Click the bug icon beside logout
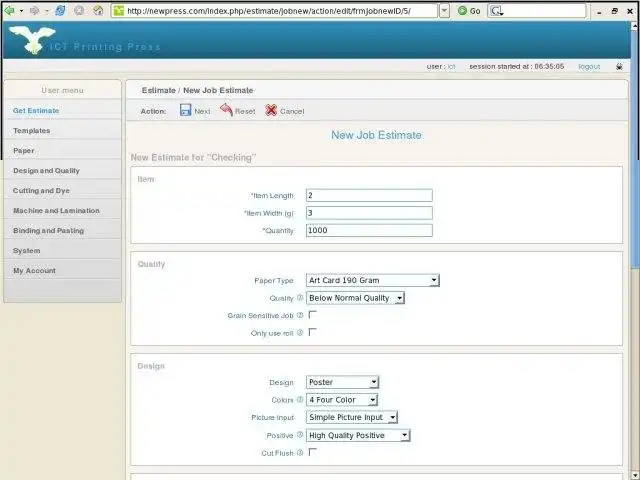 pyautogui.click(x=619, y=66)
